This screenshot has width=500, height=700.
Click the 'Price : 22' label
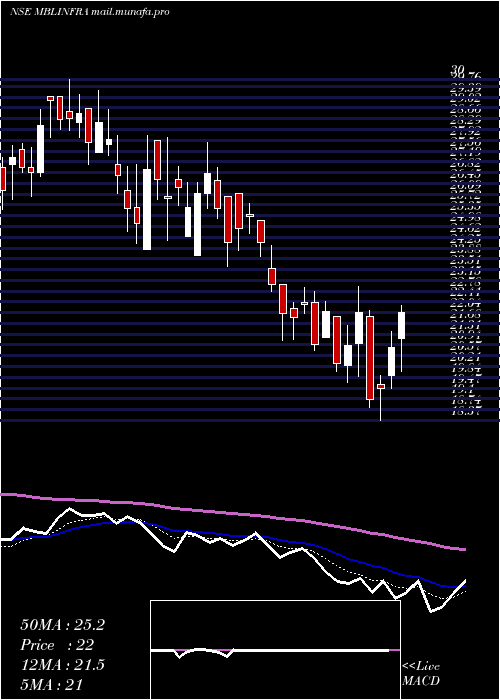[x=57, y=645]
